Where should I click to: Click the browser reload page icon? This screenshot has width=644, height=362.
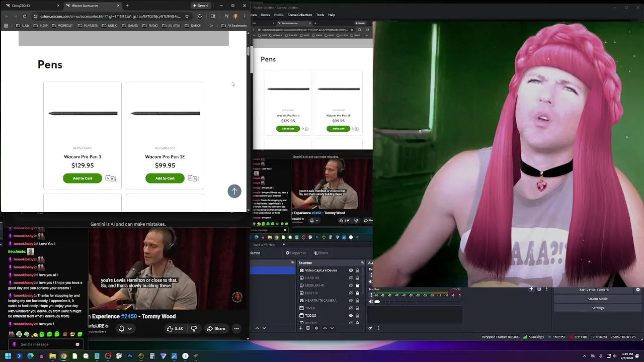pos(25,16)
